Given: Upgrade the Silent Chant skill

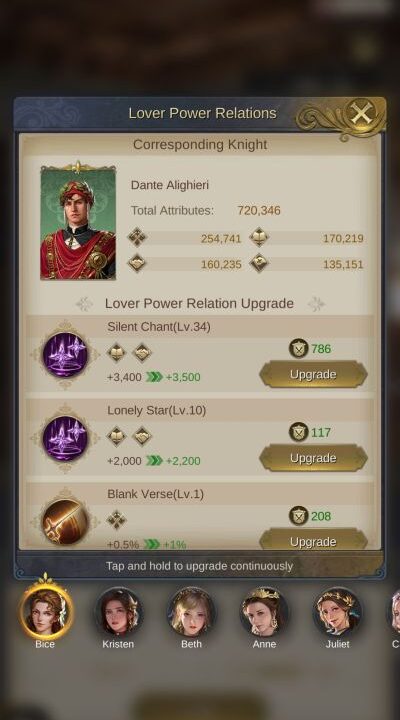Looking at the screenshot, I should [313, 374].
